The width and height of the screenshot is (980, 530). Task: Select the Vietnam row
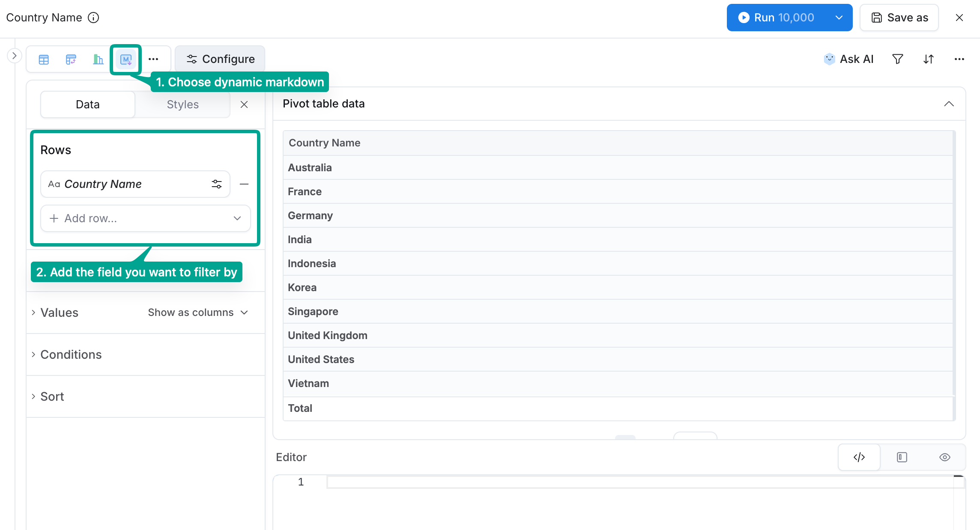618,383
